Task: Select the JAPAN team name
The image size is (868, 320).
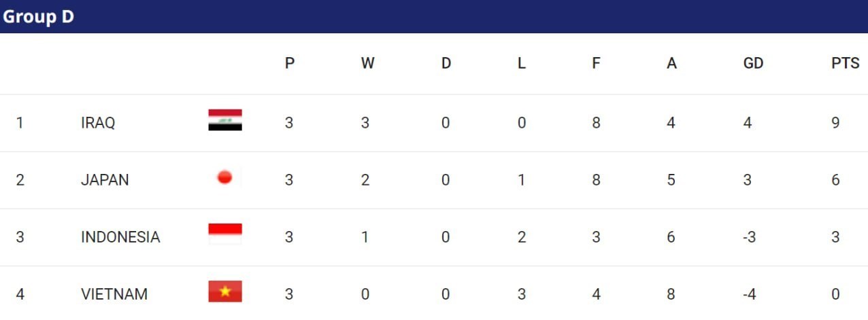Action: [x=105, y=180]
